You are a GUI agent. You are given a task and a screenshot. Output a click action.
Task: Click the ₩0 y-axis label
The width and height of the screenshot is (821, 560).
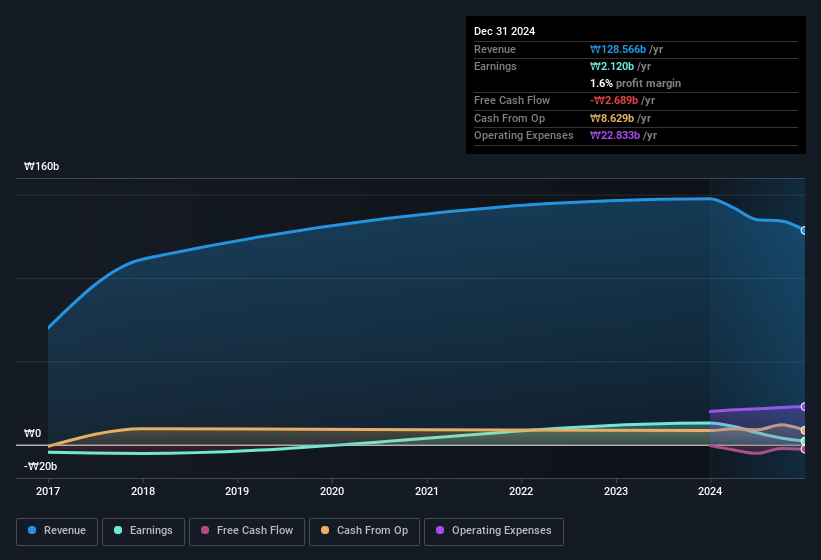[x=32, y=433]
